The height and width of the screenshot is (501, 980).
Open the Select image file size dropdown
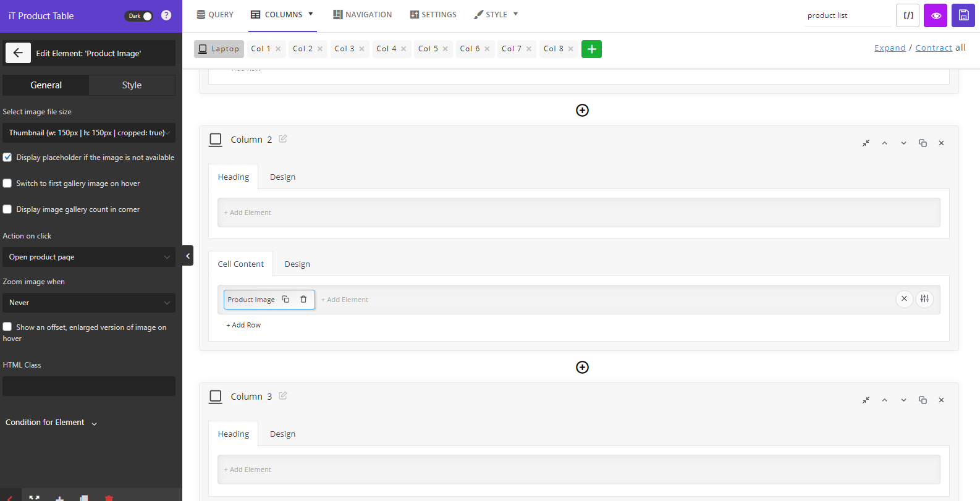pyautogui.click(x=89, y=133)
